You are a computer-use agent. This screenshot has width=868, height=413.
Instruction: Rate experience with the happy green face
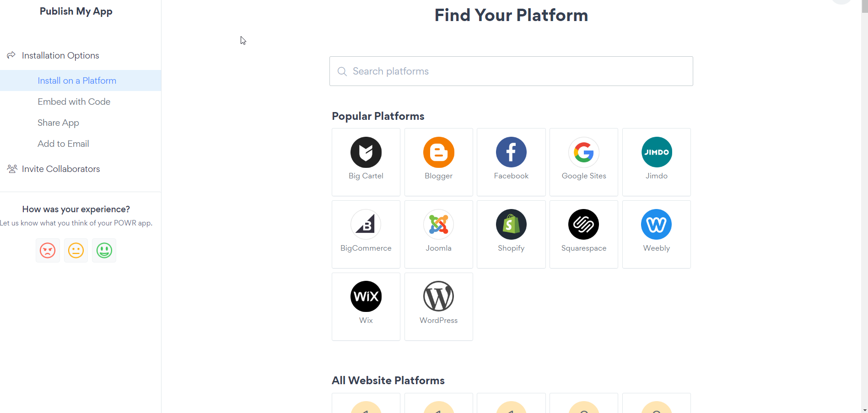(x=104, y=251)
